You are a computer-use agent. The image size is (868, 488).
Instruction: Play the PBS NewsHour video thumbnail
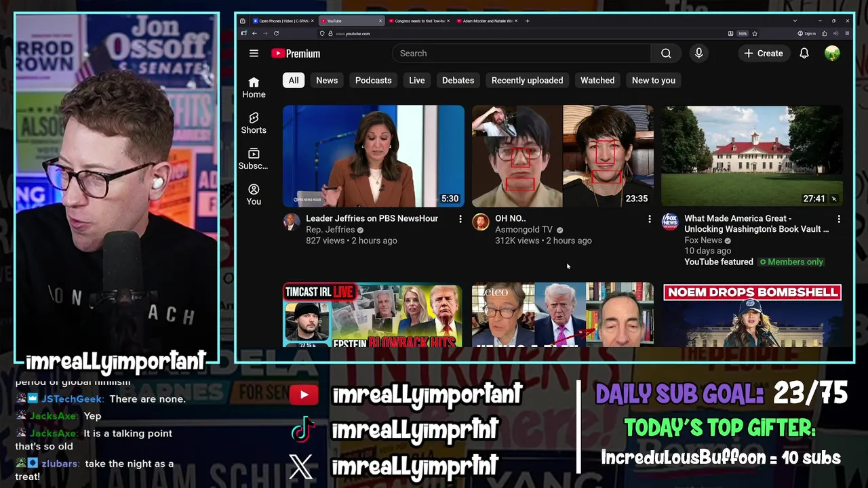pos(374,156)
